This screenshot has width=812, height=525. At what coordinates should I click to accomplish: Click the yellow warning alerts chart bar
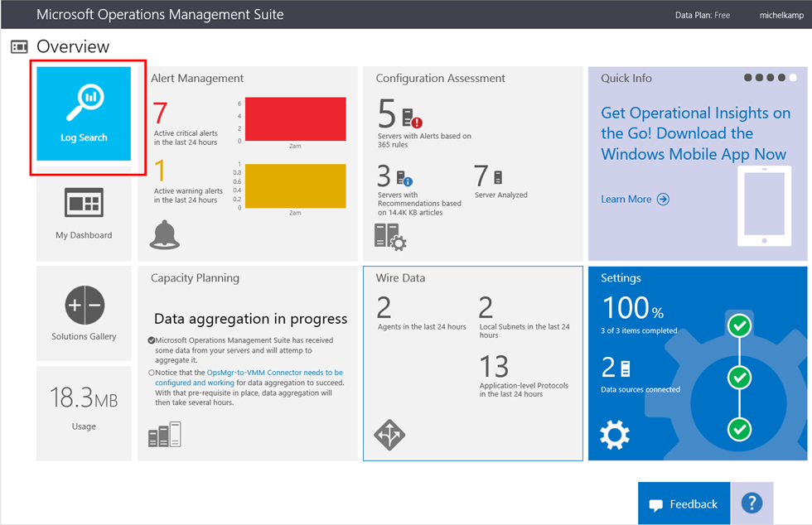tap(295, 185)
